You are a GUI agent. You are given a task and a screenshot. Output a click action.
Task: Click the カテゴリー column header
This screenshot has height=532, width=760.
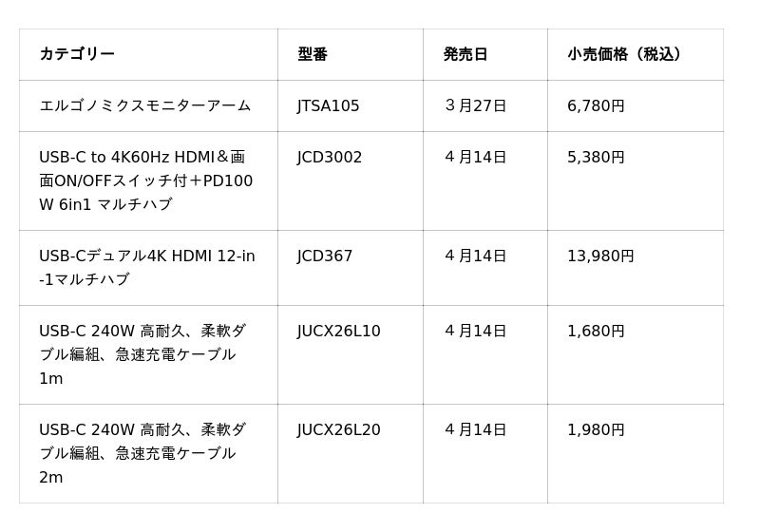click(77, 54)
